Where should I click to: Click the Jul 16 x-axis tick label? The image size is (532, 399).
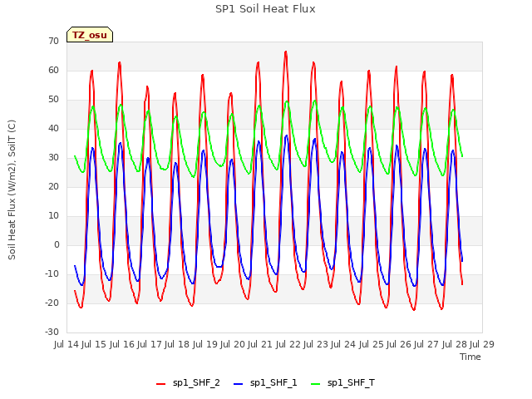pyautogui.click(x=122, y=344)
